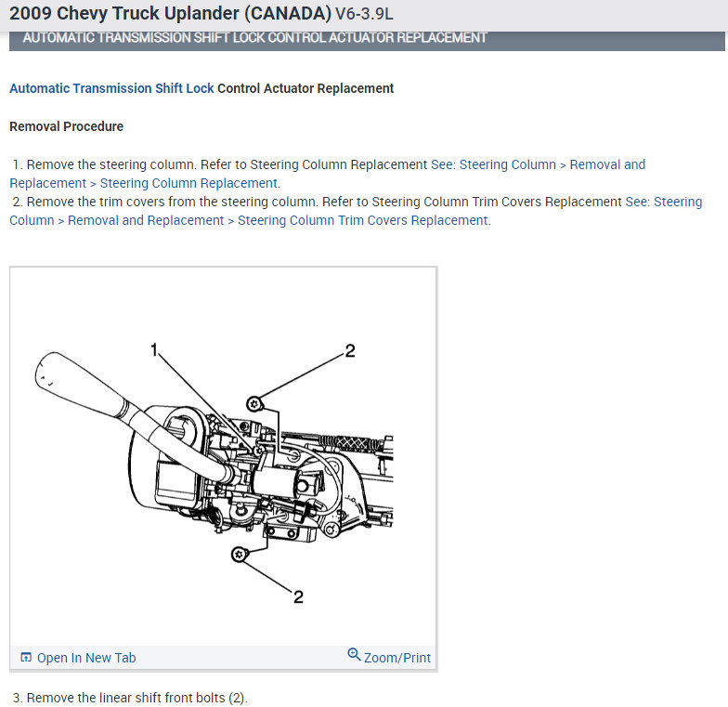The width and height of the screenshot is (728, 707).
Task: Open the diagram via Open In New Tab text
Action: pos(85,658)
